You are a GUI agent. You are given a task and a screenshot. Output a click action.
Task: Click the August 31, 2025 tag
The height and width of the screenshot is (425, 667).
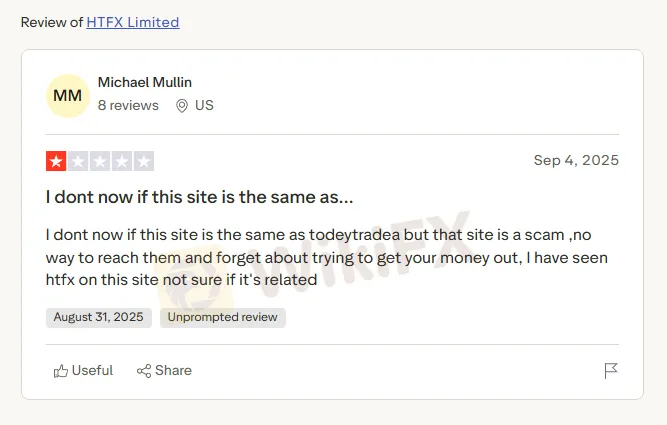point(99,317)
